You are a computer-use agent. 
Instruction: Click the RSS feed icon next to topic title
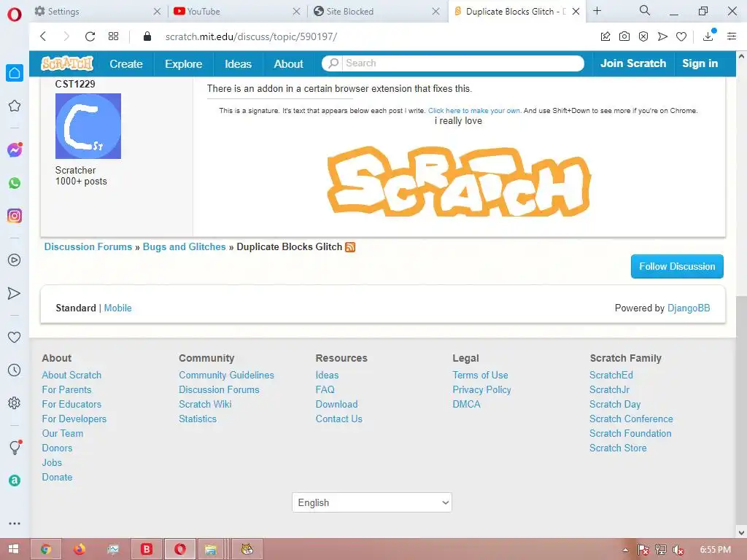tap(350, 247)
